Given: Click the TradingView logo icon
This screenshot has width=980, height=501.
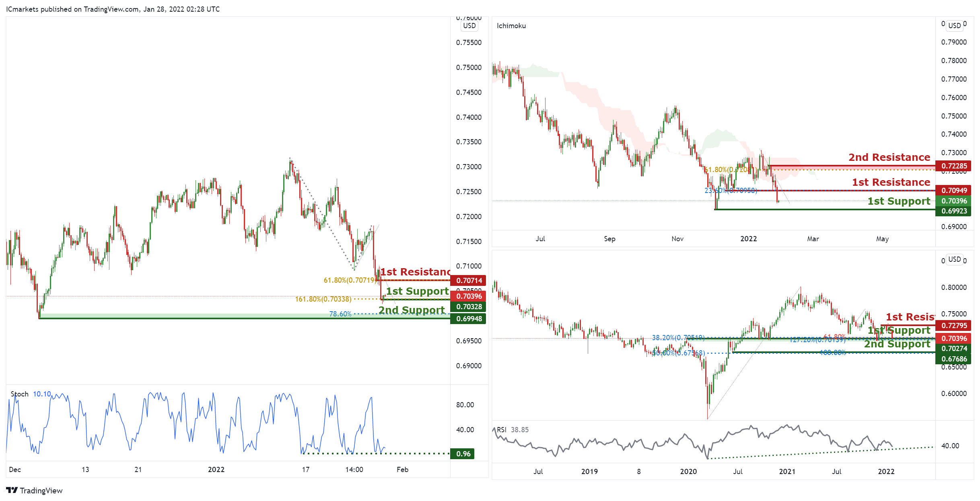Looking at the screenshot, I should [12, 490].
